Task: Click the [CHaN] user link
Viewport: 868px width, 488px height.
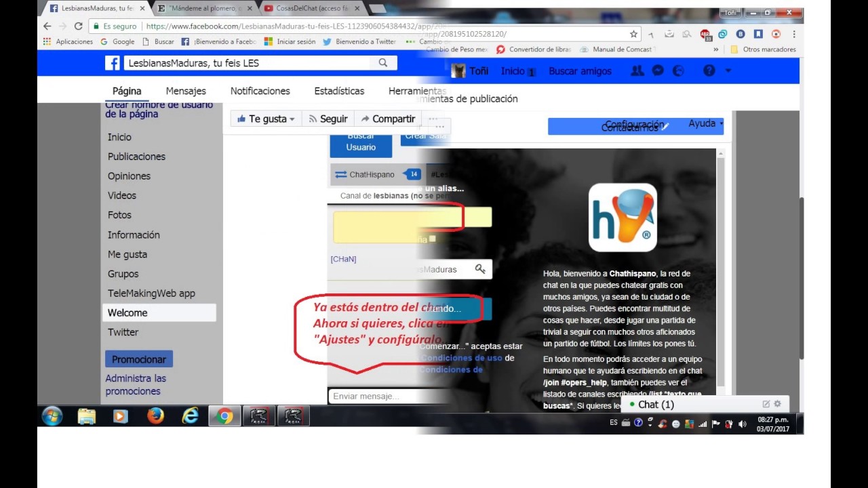Action: 343,259
